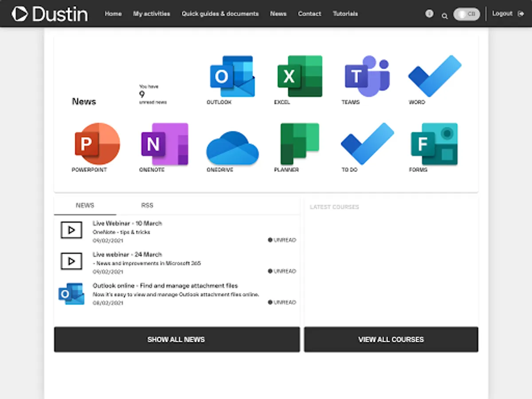Click UNREAD status on 24 March webinar

click(x=282, y=271)
